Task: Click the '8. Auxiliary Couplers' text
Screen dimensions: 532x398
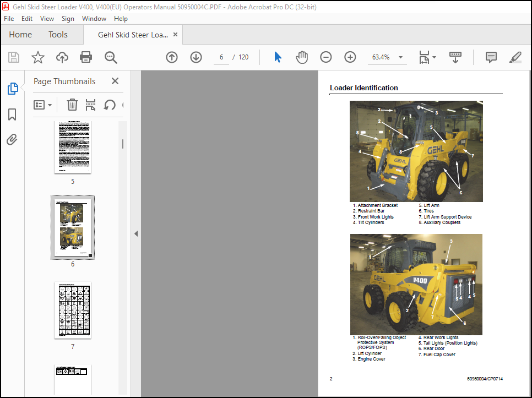Action: point(439,222)
